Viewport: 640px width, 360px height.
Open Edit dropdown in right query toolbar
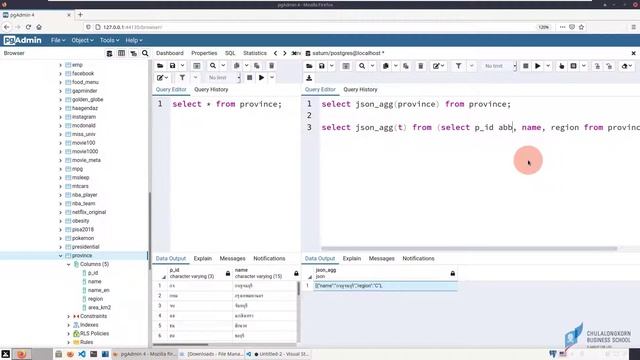pyautogui.click(x=438, y=66)
